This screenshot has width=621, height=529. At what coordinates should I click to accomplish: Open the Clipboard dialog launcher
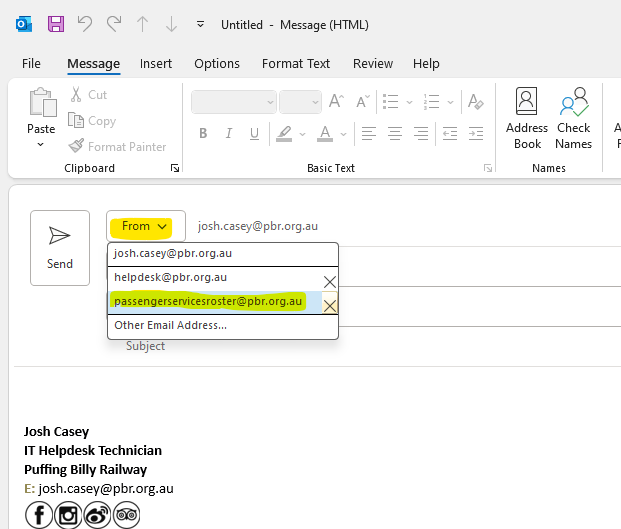(x=175, y=168)
